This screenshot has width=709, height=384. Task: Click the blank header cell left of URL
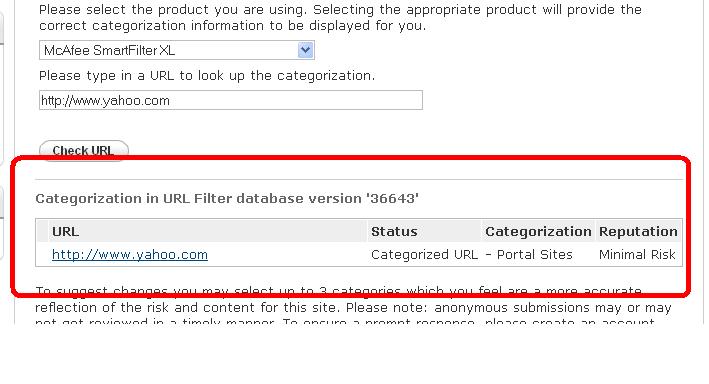pos(43,231)
